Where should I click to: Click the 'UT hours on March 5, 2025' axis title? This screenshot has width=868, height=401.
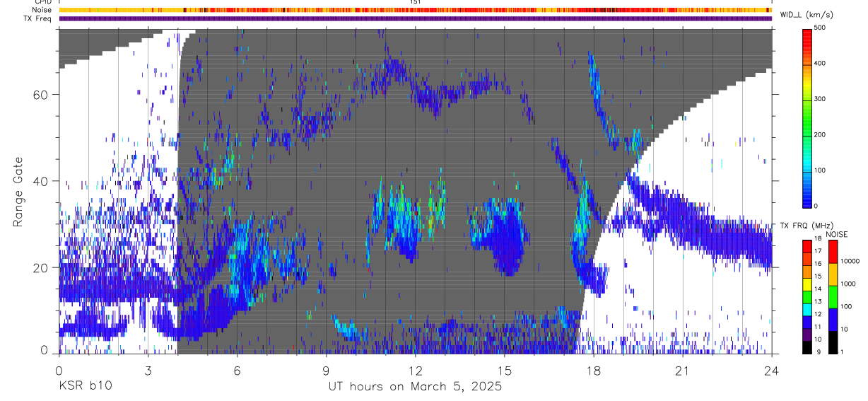click(415, 387)
